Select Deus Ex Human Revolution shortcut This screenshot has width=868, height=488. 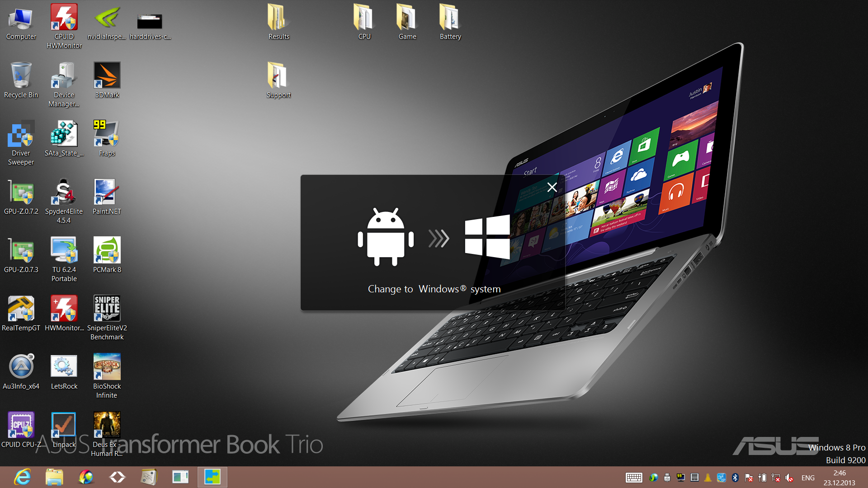click(x=107, y=435)
